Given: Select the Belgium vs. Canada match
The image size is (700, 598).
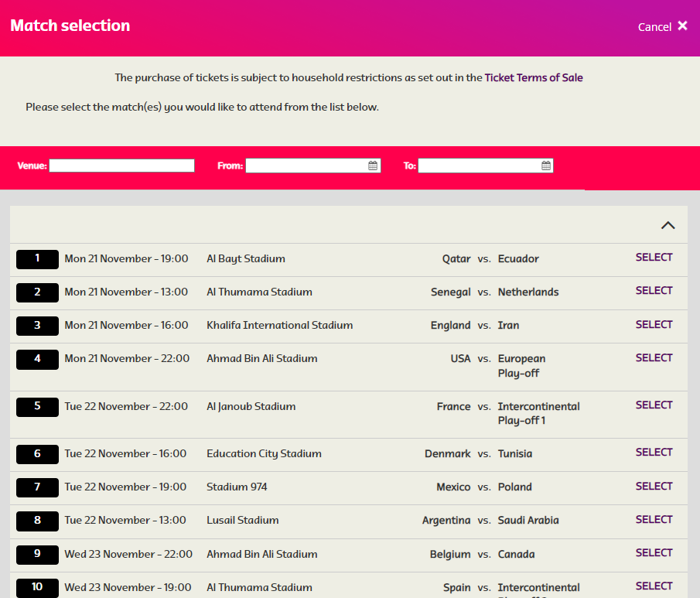Looking at the screenshot, I should [x=654, y=553].
